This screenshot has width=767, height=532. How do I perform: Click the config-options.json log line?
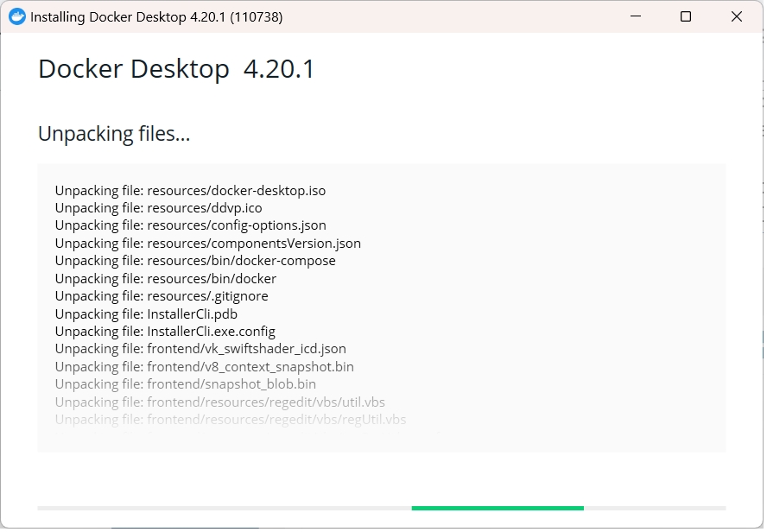click(x=190, y=225)
